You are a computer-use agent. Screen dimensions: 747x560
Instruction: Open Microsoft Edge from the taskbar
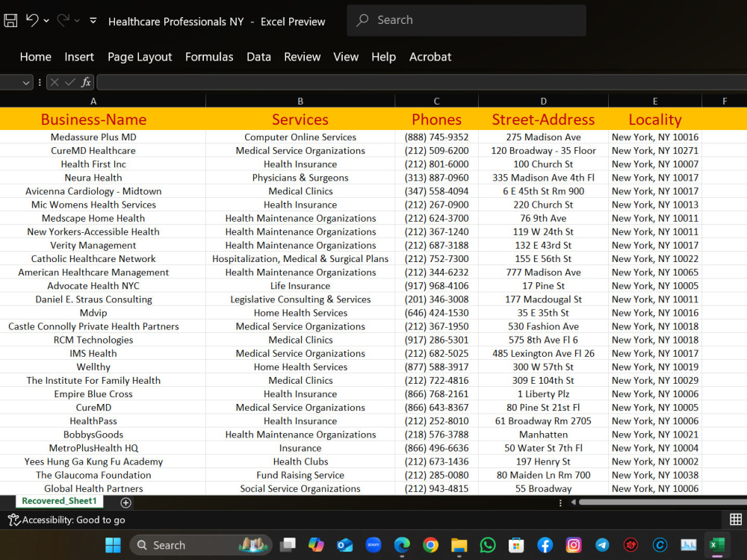(x=402, y=545)
